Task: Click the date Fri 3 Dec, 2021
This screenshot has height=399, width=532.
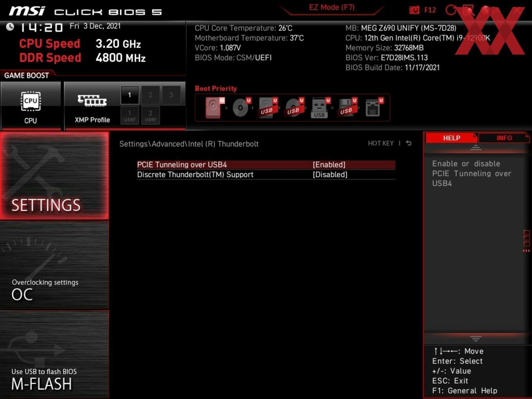Action: tap(95, 26)
